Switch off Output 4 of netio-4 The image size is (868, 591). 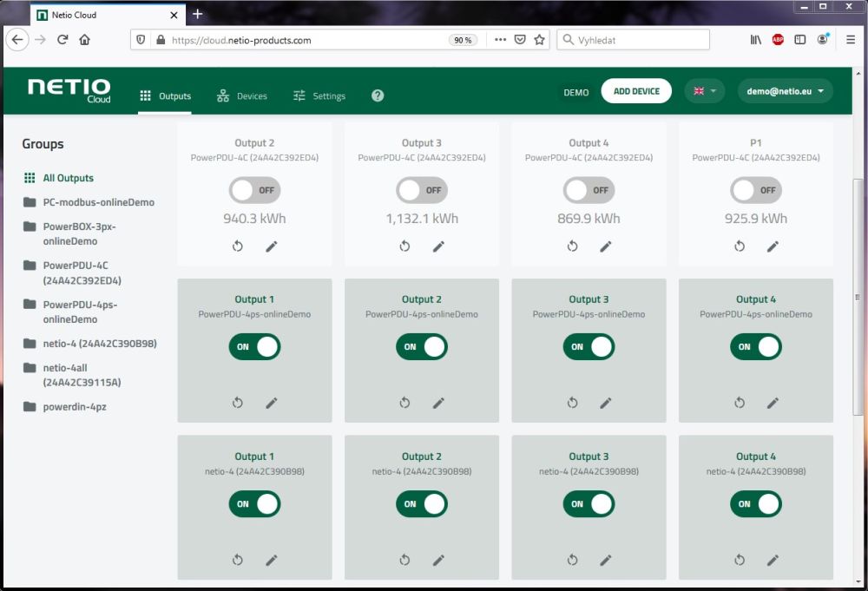(x=756, y=504)
